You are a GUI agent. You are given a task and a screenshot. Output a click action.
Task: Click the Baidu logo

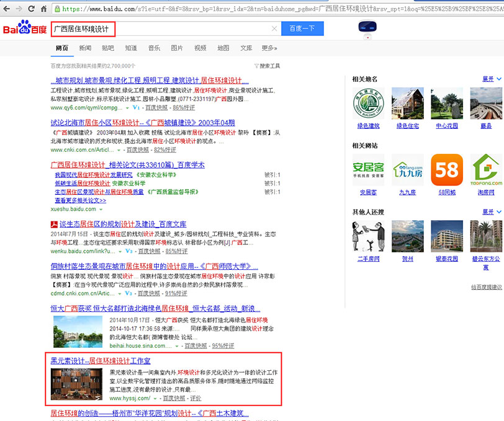(x=25, y=28)
